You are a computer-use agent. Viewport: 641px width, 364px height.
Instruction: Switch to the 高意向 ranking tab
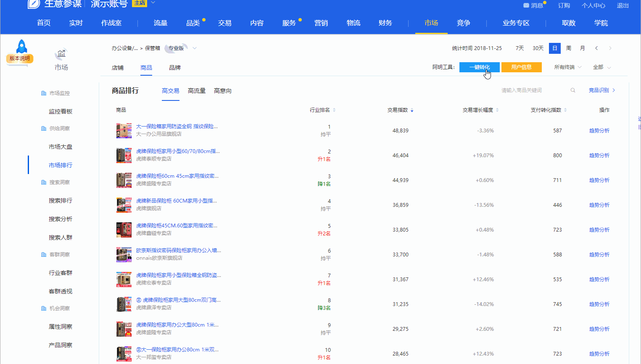[x=223, y=91]
